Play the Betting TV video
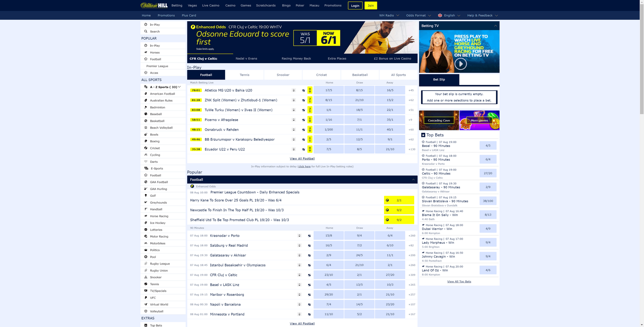 461,64
